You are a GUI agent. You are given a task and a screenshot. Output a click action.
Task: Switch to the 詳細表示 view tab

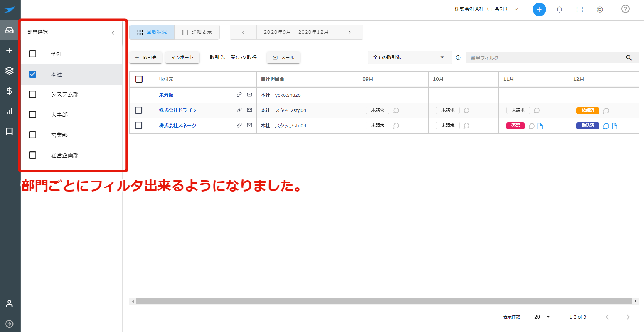pos(197,32)
